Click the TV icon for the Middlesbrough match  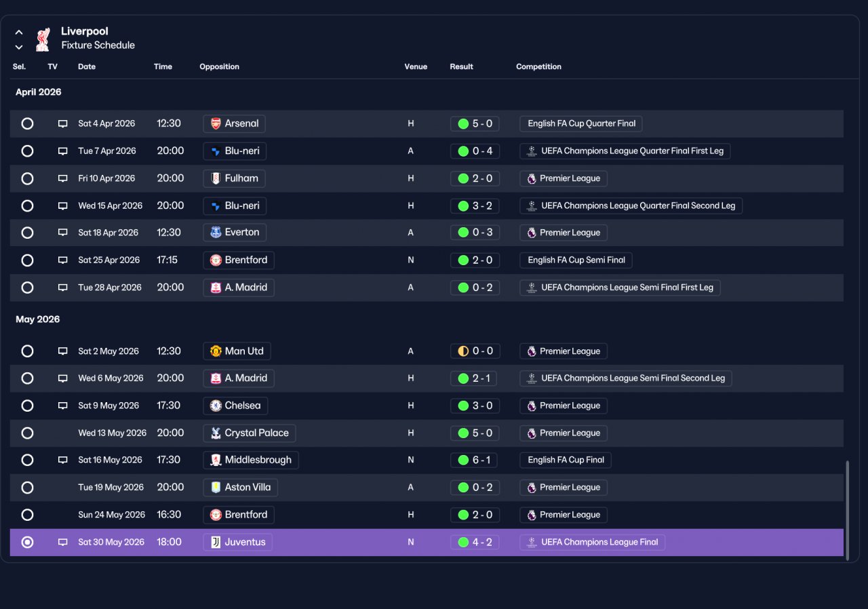(63, 460)
